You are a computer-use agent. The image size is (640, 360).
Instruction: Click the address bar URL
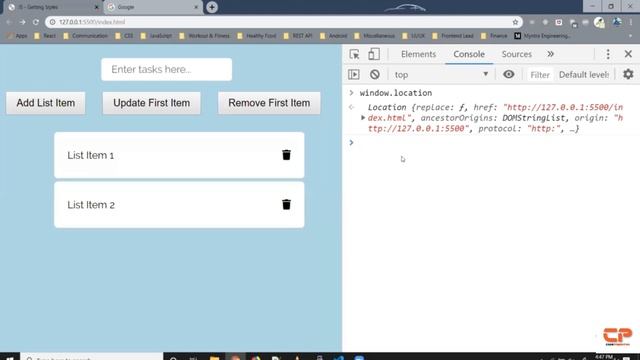pos(92,22)
